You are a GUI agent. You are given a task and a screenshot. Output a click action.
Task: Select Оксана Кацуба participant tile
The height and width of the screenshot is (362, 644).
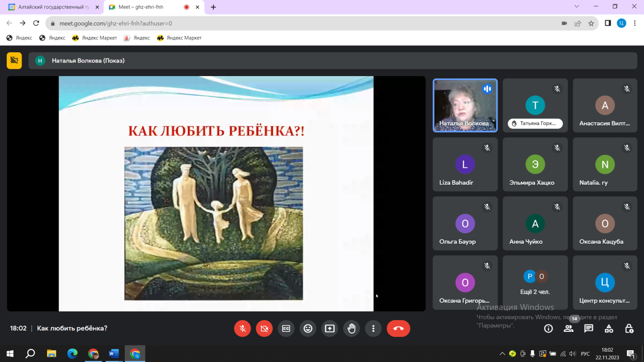[x=605, y=223]
